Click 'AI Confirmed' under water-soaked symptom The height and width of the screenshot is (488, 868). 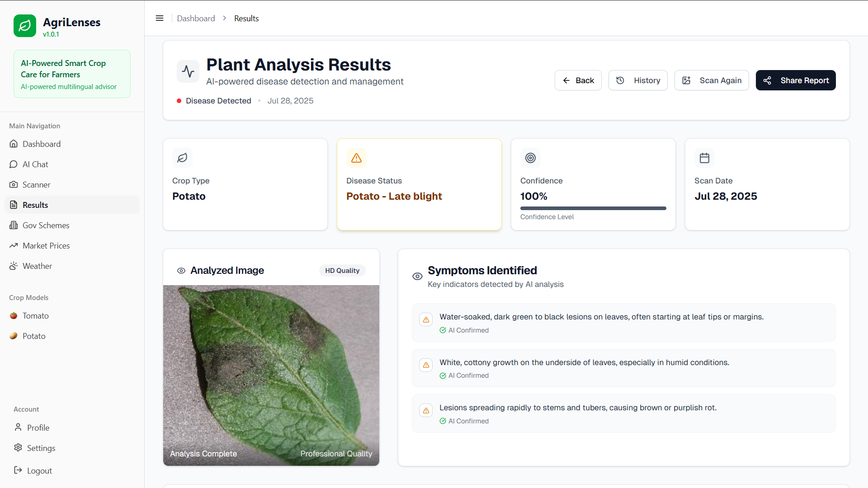click(x=468, y=330)
